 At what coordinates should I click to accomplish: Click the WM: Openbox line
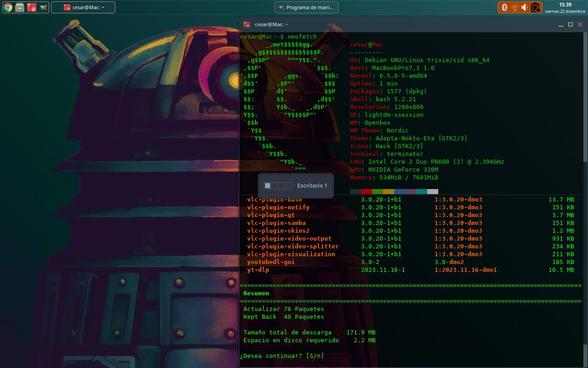coord(370,123)
